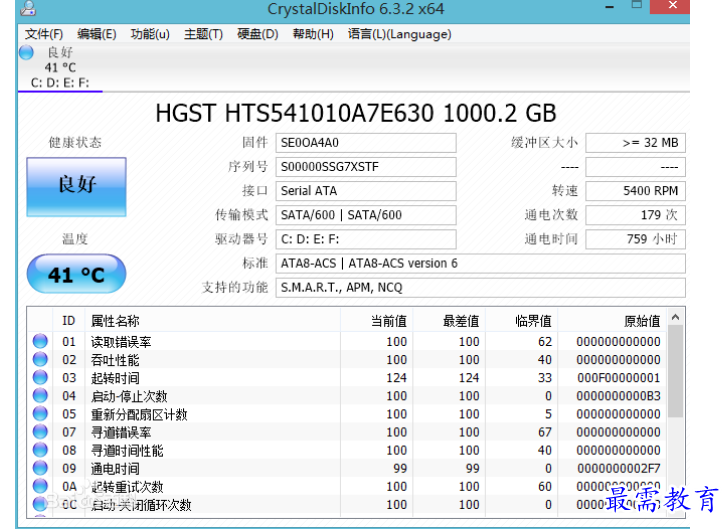Select the 启动-停止次数 attribute name
The image size is (727, 531).
click(129, 397)
